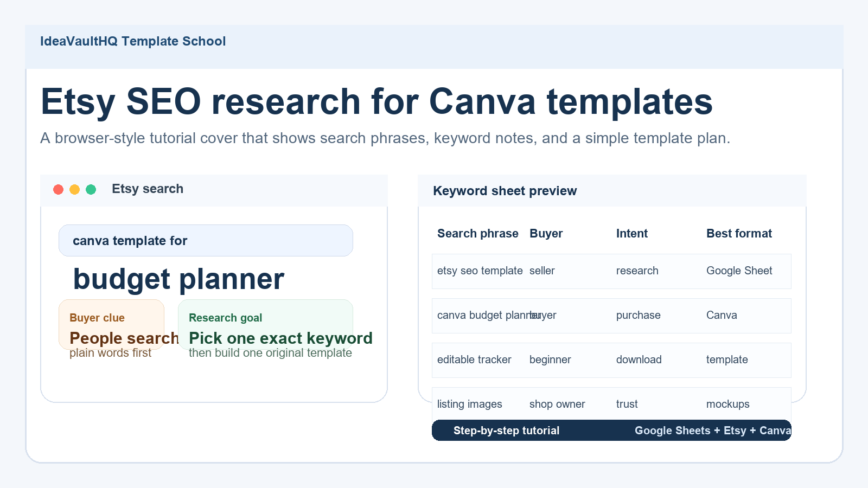
Task: Click the IdeaVaultHQ Template School header link
Action: [133, 41]
